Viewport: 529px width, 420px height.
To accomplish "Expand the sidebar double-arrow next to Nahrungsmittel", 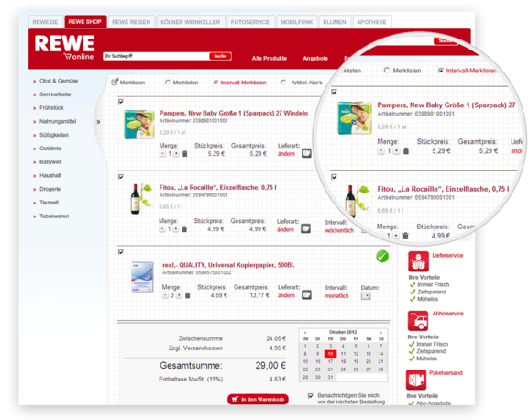I will coord(98,122).
